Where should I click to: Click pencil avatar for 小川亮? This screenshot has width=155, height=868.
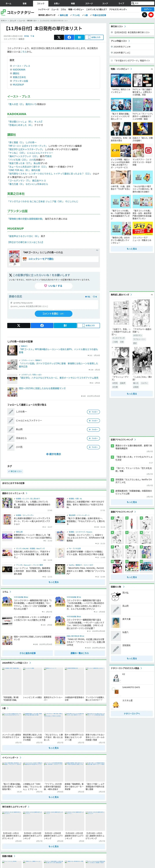pyautogui.click(x=11, y=447)
